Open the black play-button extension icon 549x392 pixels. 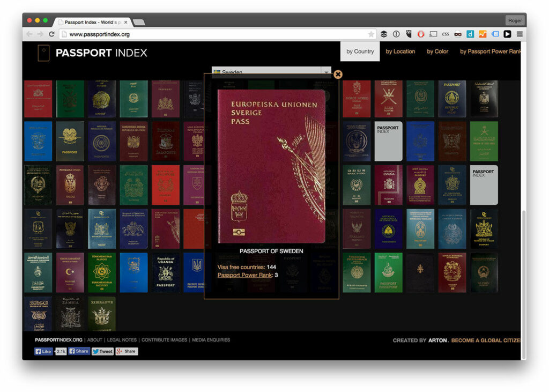point(507,34)
